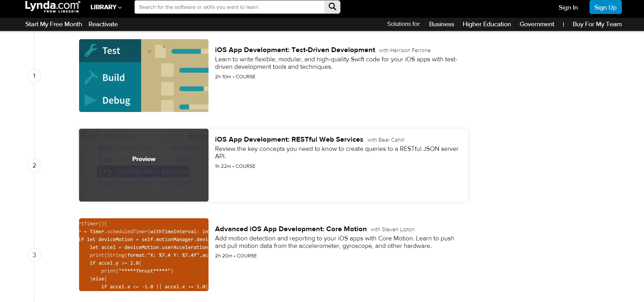Click author name Harrison Ferrone

(410, 50)
